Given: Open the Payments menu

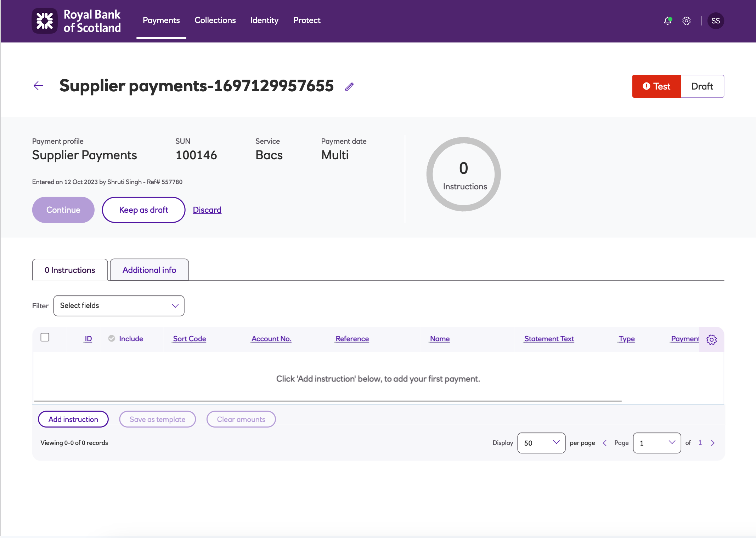Looking at the screenshot, I should tap(161, 21).
